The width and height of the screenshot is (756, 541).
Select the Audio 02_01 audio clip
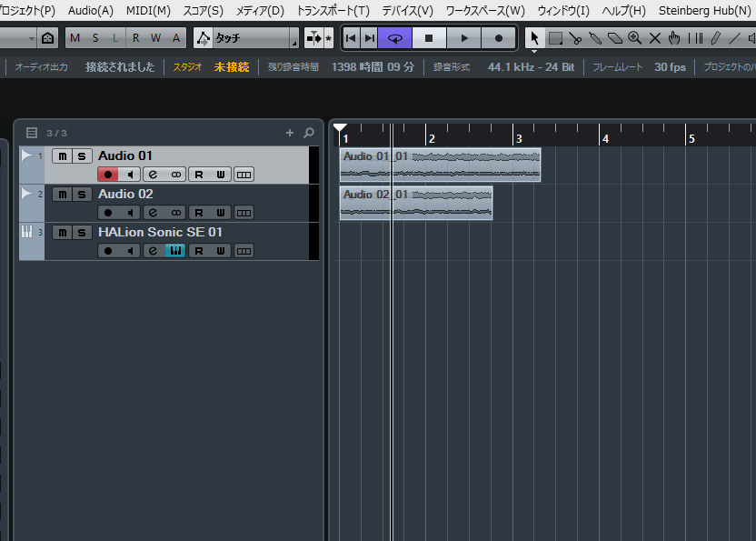coord(416,203)
